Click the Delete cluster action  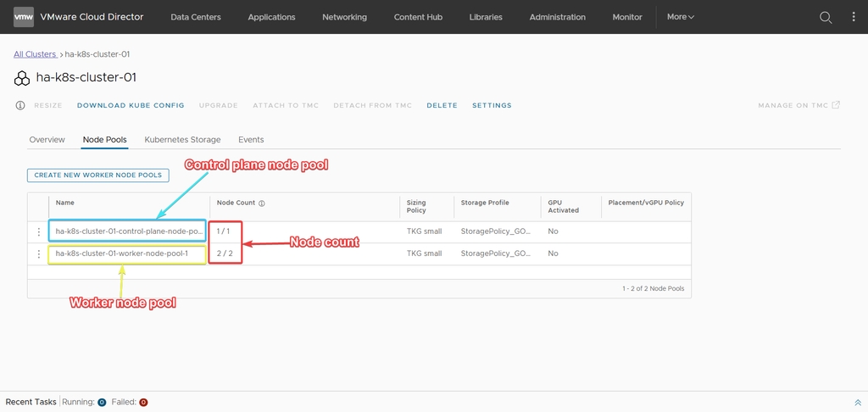[x=442, y=106]
